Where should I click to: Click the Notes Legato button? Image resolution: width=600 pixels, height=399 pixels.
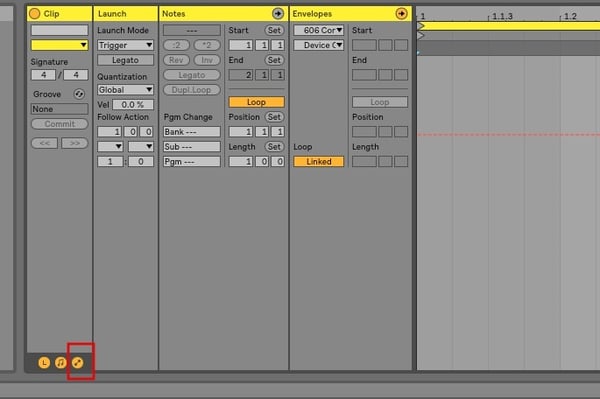192,75
